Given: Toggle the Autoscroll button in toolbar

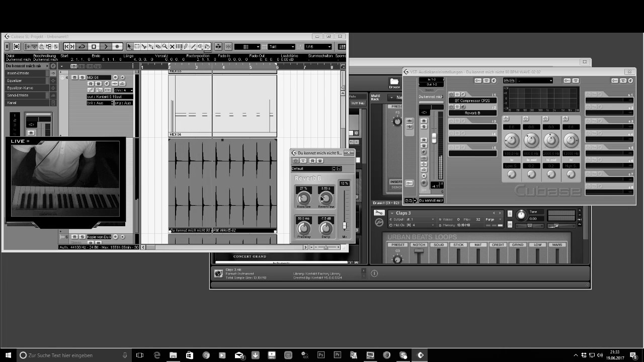Looking at the screenshot, I should point(218,47).
